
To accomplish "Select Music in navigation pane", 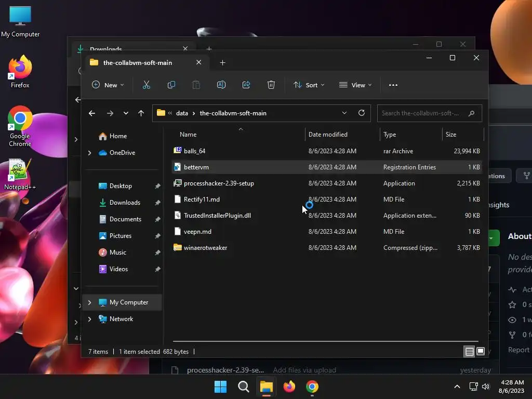I will click(x=118, y=252).
